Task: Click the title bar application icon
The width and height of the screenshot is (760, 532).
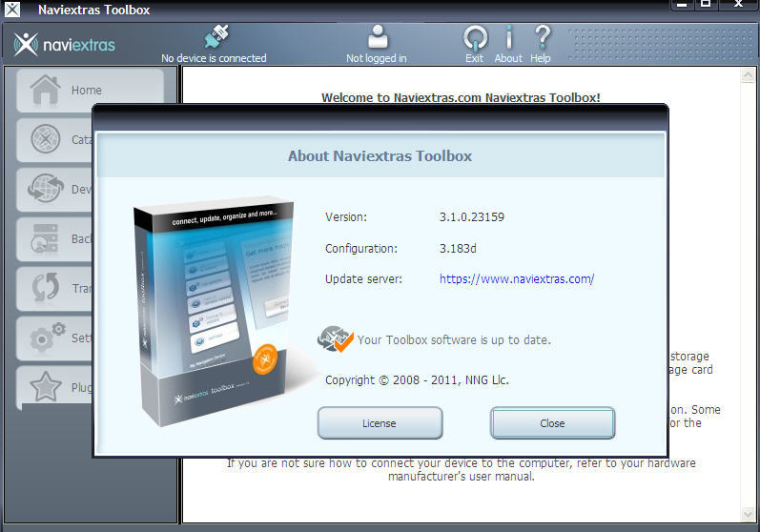Action: click(12, 10)
